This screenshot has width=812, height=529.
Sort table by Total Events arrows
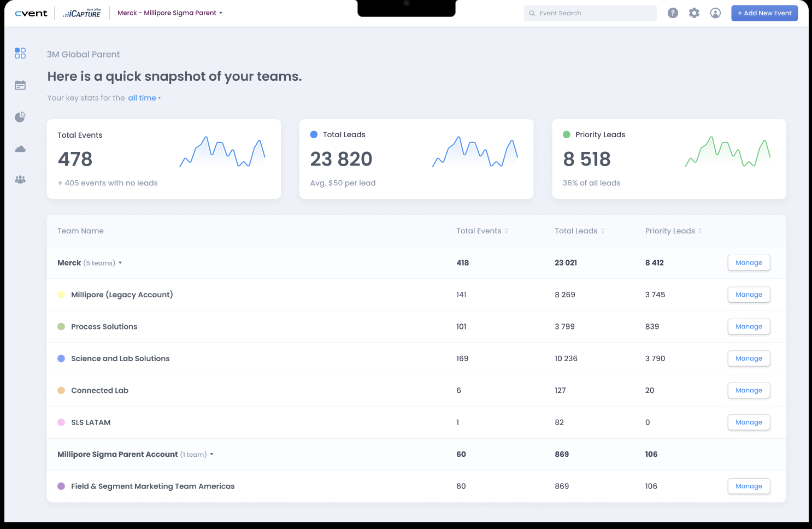coord(507,231)
